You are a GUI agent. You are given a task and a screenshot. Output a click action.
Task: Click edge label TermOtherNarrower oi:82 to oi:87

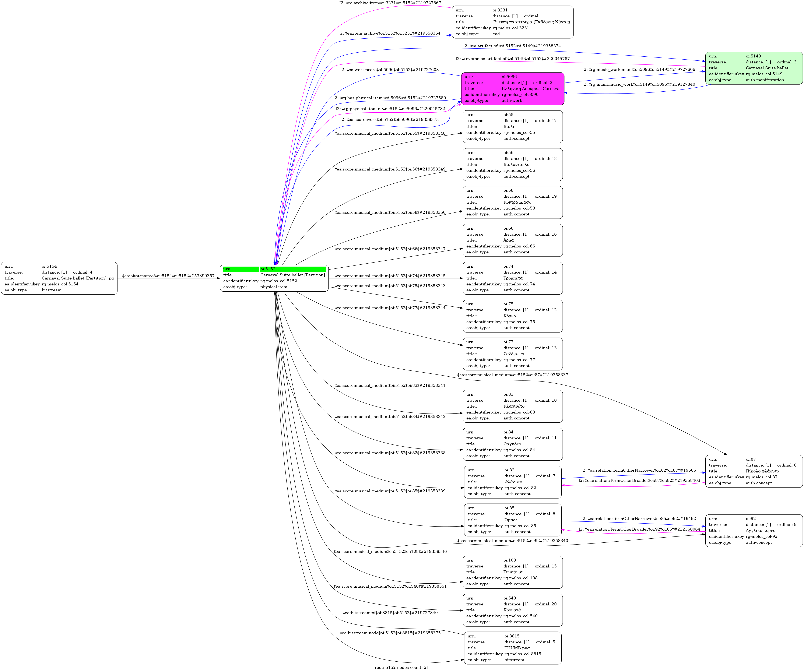639,470
